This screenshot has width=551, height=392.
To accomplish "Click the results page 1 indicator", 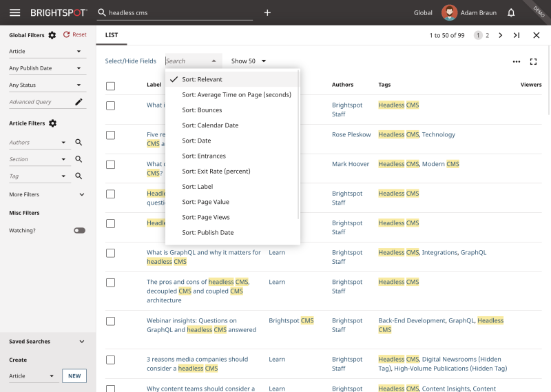I will [x=478, y=36].
